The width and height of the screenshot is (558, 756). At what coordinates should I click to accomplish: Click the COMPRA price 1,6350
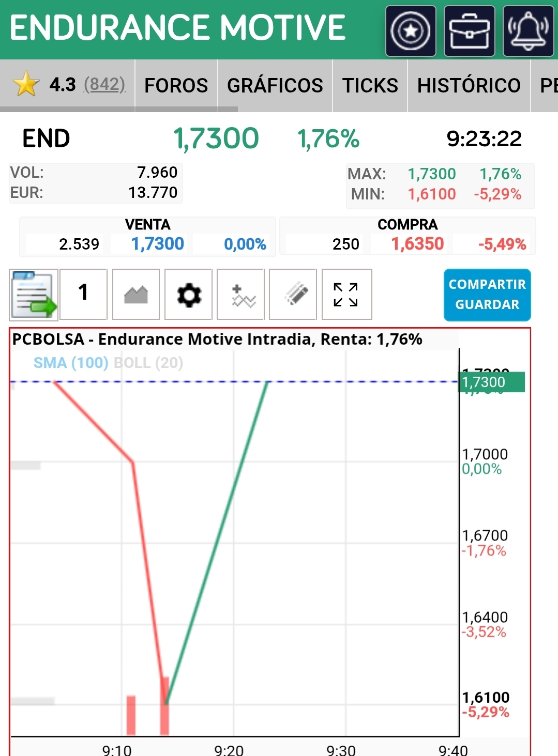coord(418,243)
